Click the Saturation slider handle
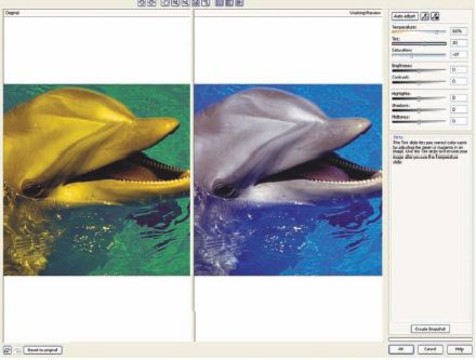Screen dimensions: 476x360 coord(412,56)
